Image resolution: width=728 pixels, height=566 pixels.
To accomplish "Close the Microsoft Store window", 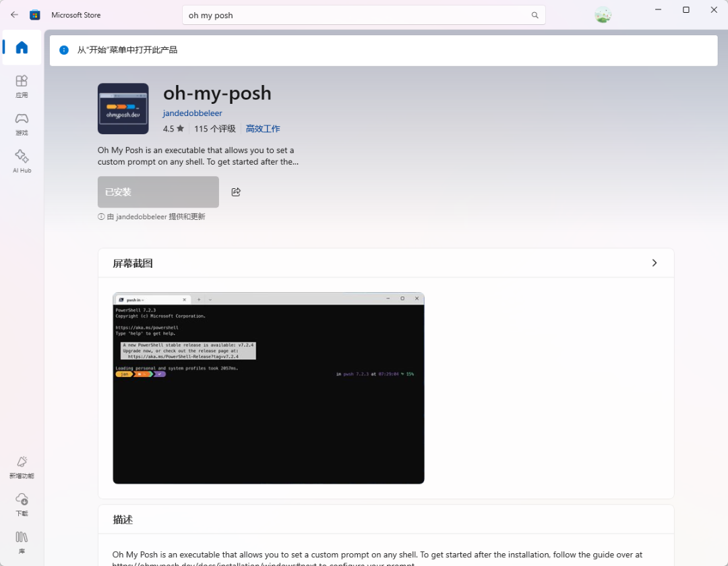I will pos(714,9).
